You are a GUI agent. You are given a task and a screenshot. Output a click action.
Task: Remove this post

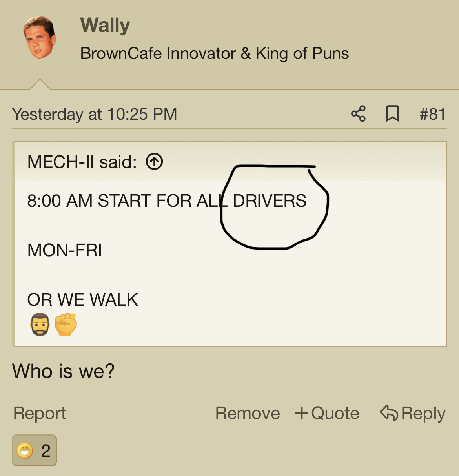pyautogui.click(x=248, y=413)
